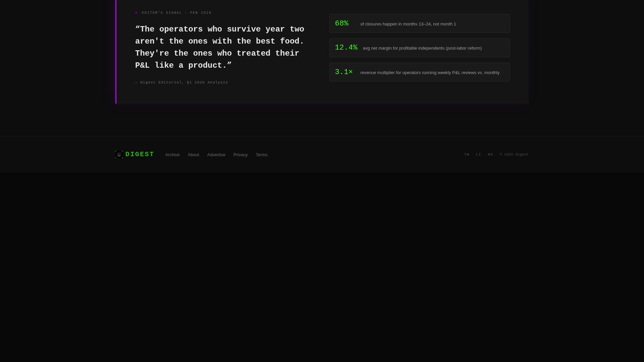Open the Archive footer link
Viewport: 644px width, 362px height.
(172, 155)
